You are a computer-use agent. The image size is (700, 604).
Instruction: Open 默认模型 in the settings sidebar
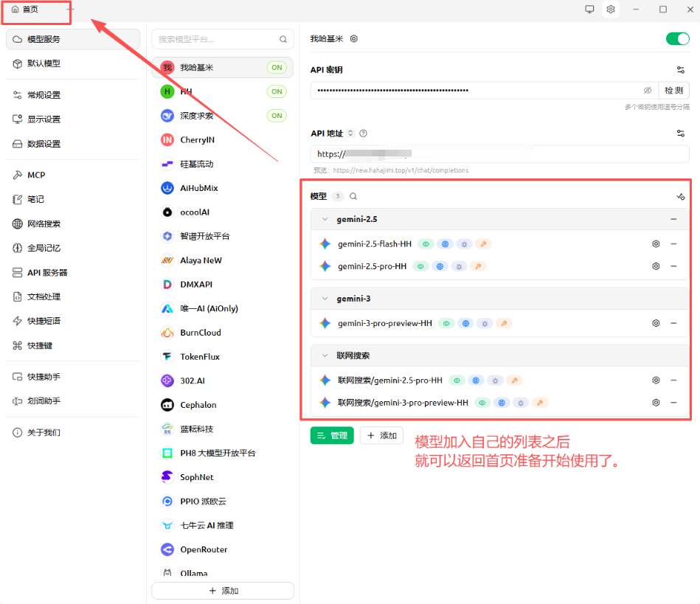pos(44,63)
